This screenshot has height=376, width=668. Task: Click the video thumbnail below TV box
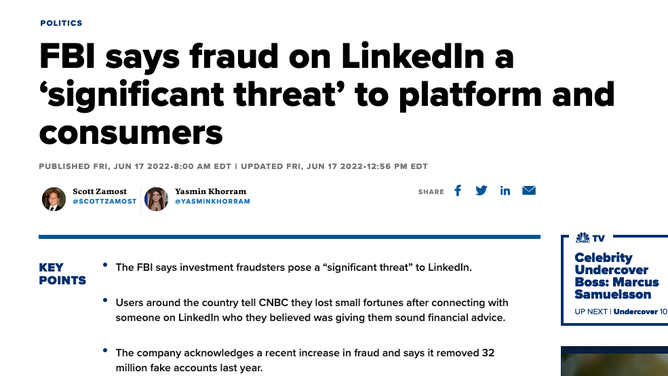pos(614,361)
